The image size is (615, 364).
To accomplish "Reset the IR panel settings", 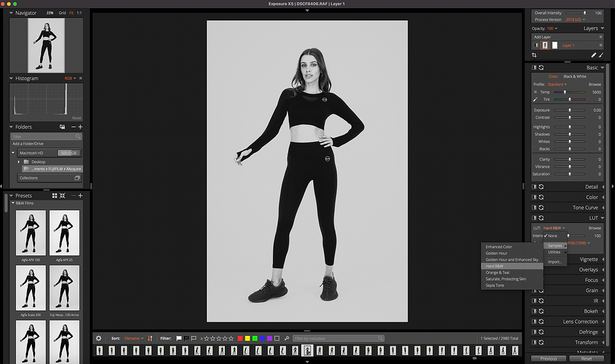I will point(541,301).
